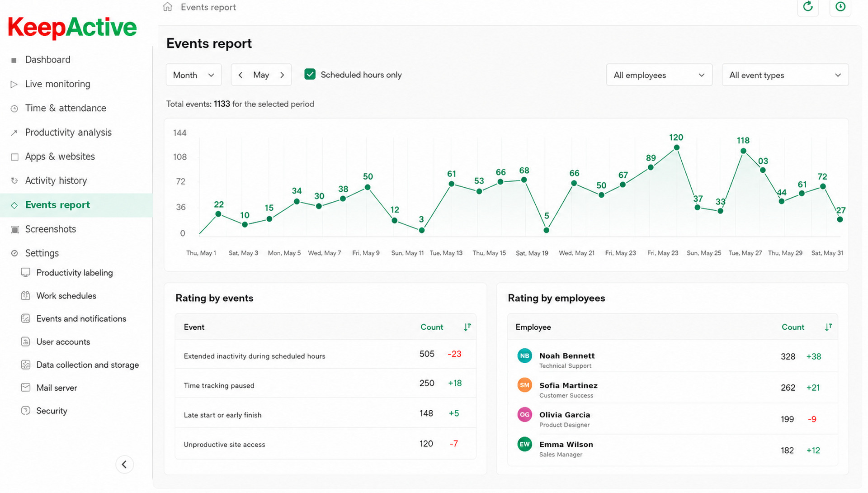Image resolution: width=868 pixels, height=493 pixels.
Task: Click the Dashboard sidebar icon
Action: click(x=14, y=60)
